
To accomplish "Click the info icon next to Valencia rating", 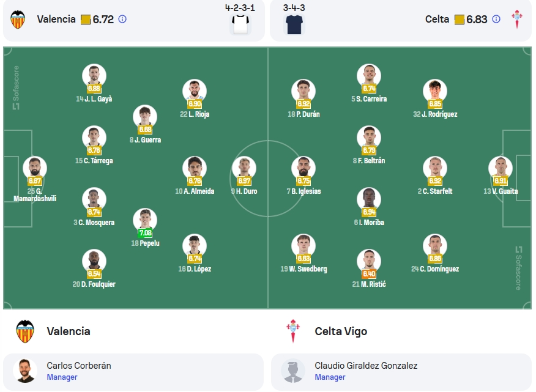I will [122, 19].
